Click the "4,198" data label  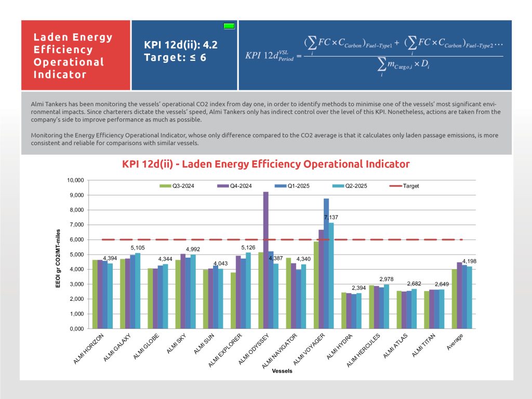pyautogui.click(x=470, y=261)
